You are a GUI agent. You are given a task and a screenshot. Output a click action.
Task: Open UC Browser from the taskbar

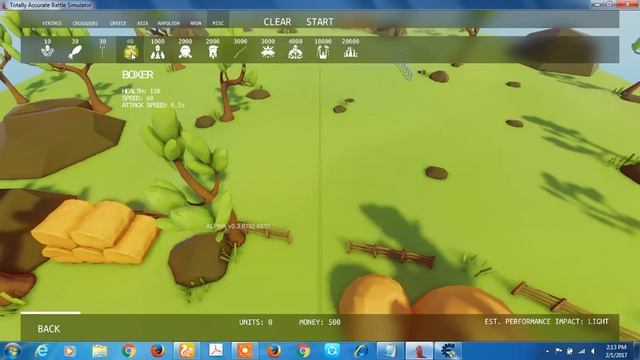coord(187,351)
